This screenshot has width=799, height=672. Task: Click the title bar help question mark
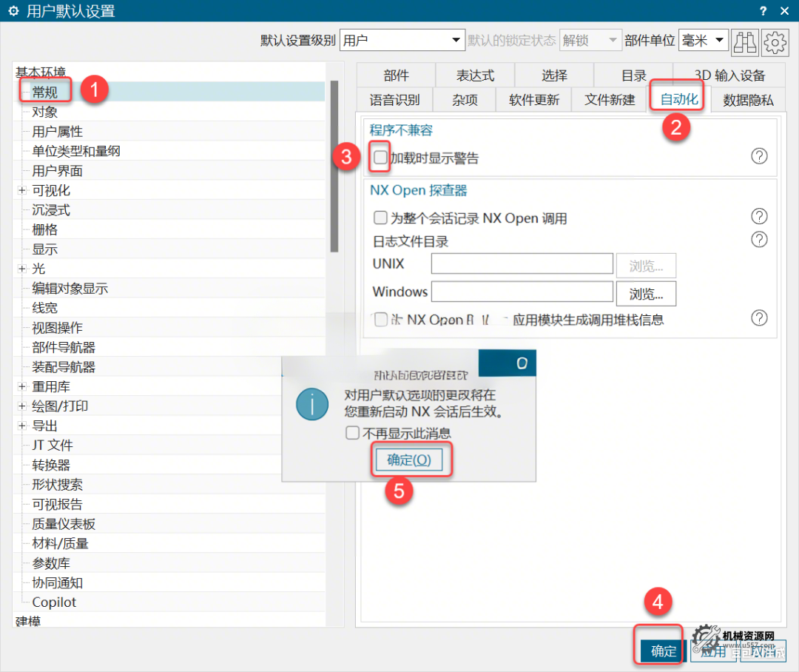coord(762,11)
